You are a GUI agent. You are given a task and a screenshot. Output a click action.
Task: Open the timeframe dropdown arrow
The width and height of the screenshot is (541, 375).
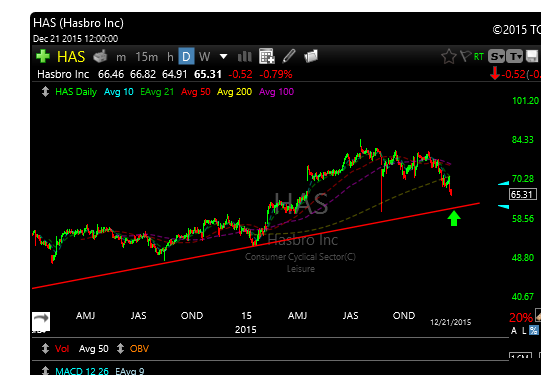[224, 57]
